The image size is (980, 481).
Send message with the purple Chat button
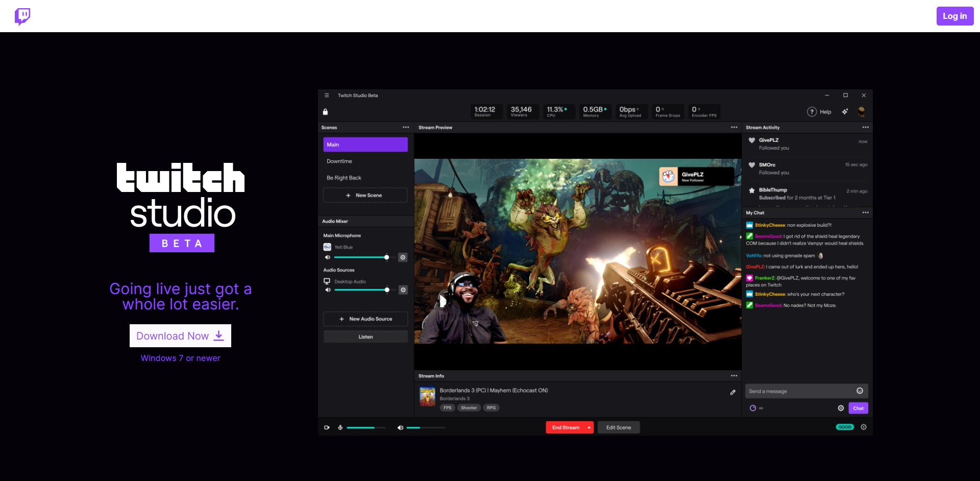pyautogui.click(x=858, y=408)
